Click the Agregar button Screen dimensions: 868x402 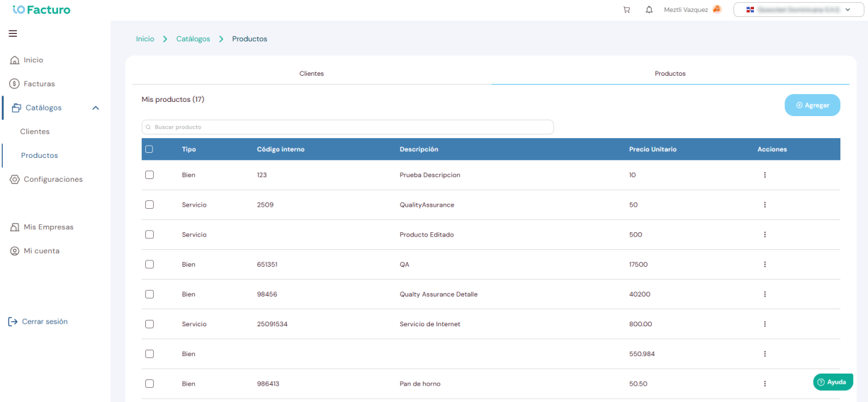click(x=812, y=105)
